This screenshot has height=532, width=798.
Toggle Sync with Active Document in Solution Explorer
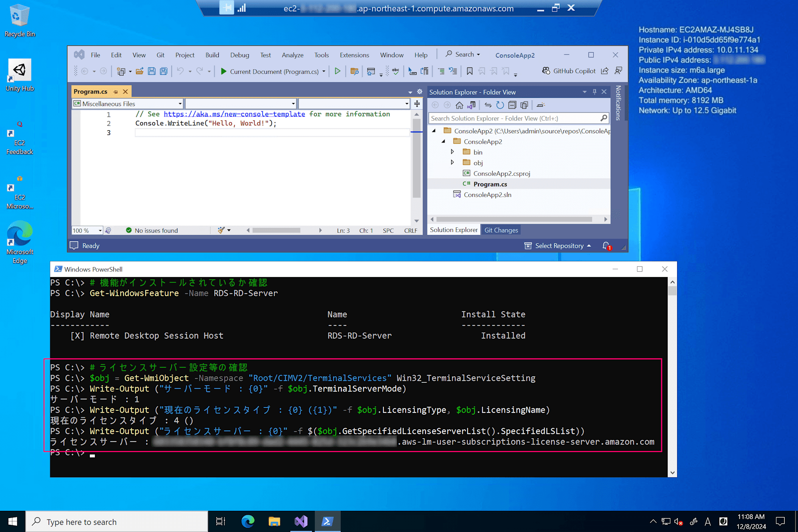coord(488,105)
